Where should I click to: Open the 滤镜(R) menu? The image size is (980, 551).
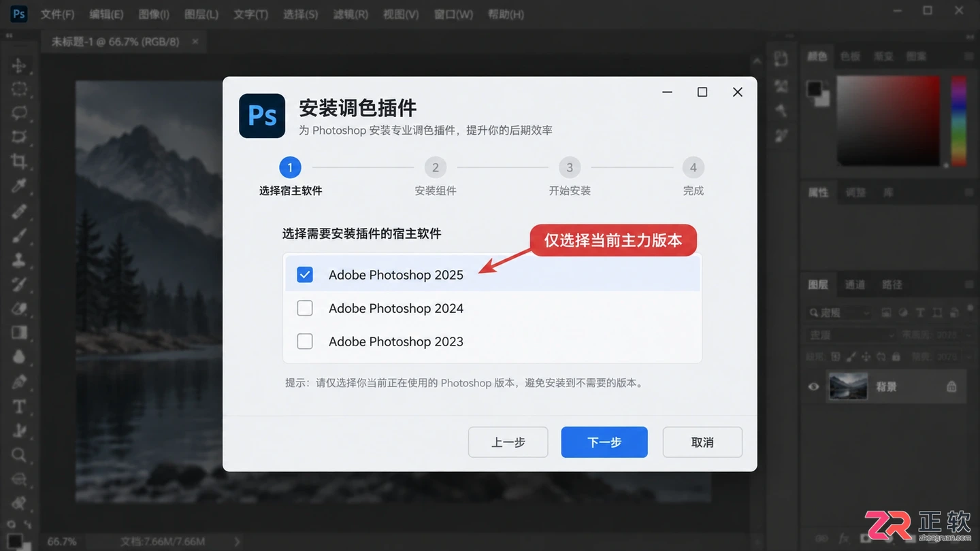(x=350, y=14)
